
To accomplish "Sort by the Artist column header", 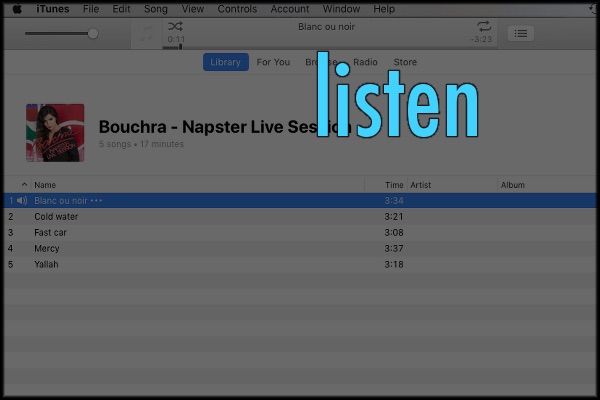I will click(x=421, y=185).
